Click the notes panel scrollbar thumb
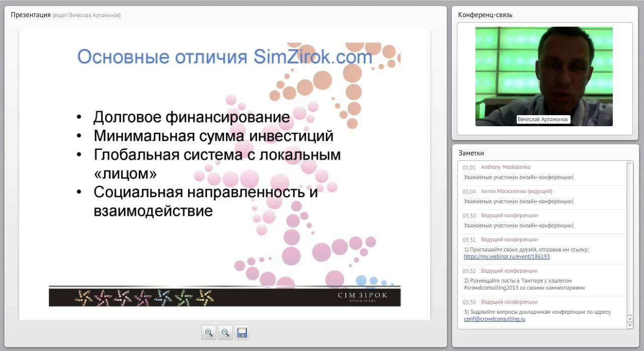Image resolution: width=644 pixels, height=351 pixels. click(x=630, y=238)
